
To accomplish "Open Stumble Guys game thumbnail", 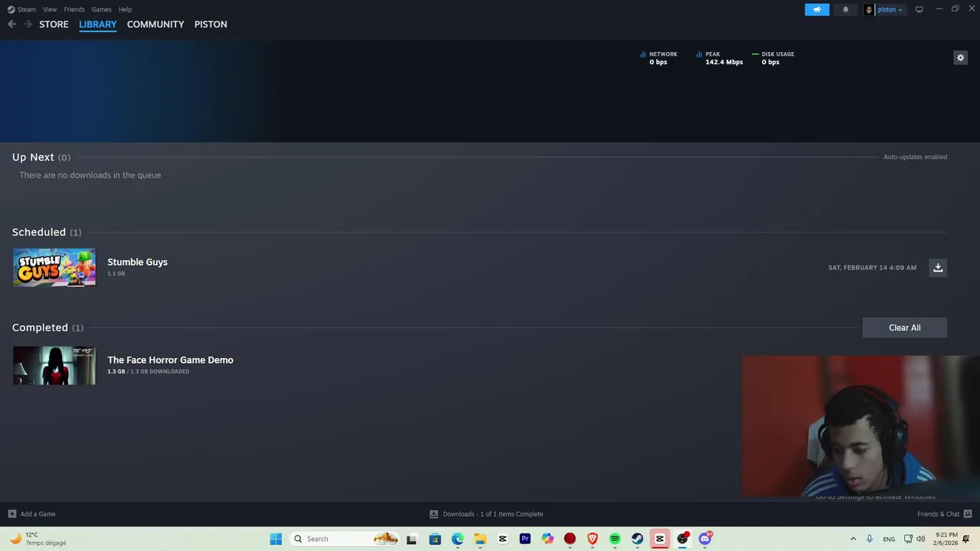I will click(x=54, y=267).
